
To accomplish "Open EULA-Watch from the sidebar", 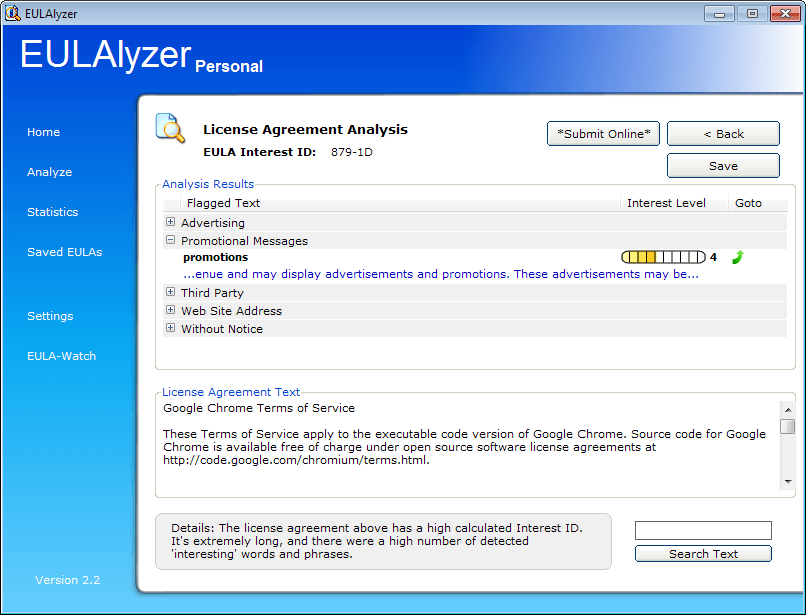I will click(62, 355).
